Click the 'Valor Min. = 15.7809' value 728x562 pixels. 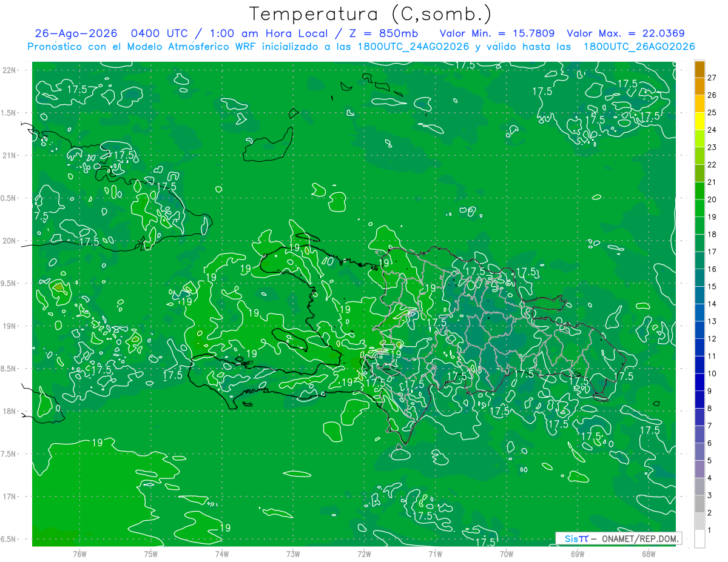click(497, 33)
